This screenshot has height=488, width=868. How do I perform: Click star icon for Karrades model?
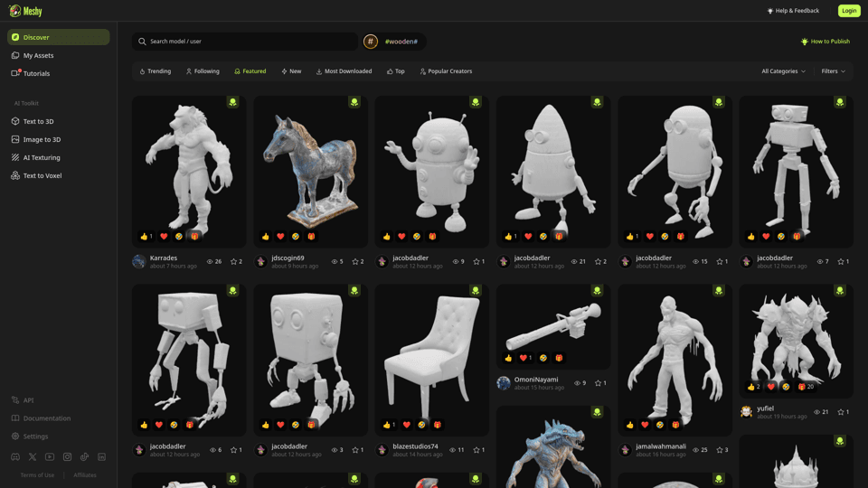[x=233, y=262]
